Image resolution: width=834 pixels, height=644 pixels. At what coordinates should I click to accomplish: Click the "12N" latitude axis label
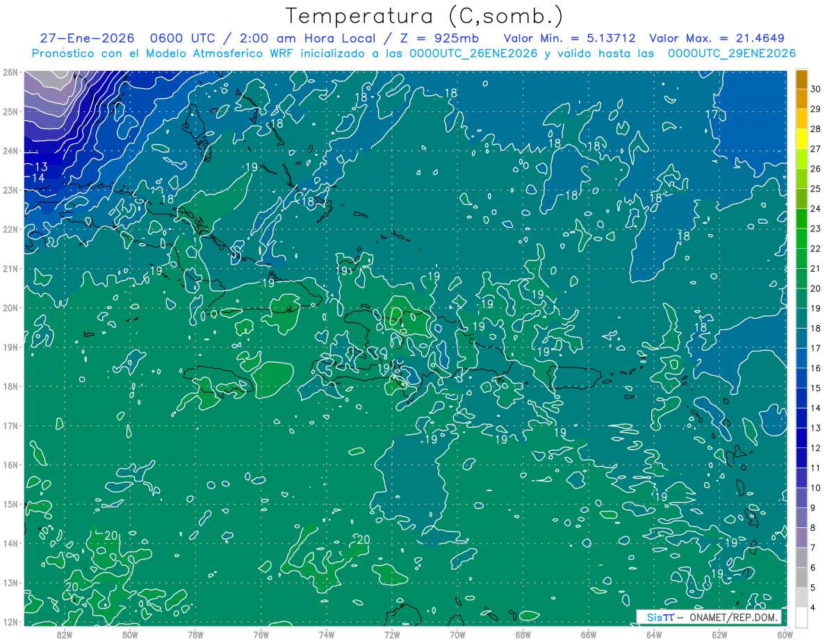coord(10,622)
